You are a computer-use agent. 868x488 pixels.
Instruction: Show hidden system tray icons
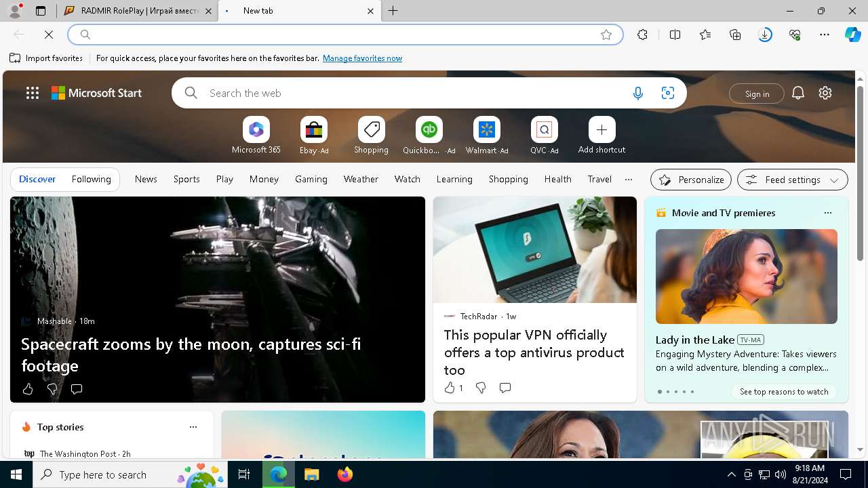click(731, 474)
